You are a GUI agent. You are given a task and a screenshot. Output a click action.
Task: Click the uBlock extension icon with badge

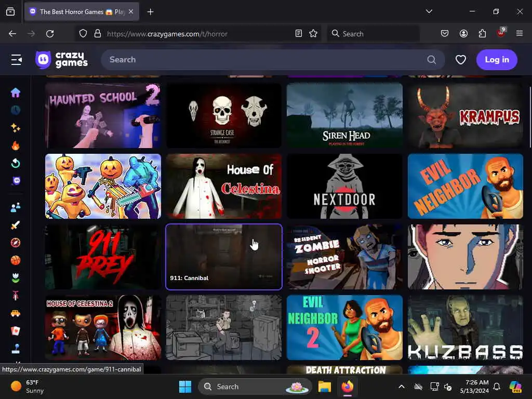click(501, 33)
